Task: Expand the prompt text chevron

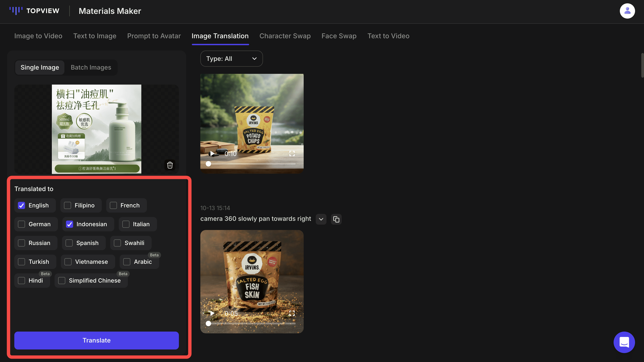Action: coord(321,219)
